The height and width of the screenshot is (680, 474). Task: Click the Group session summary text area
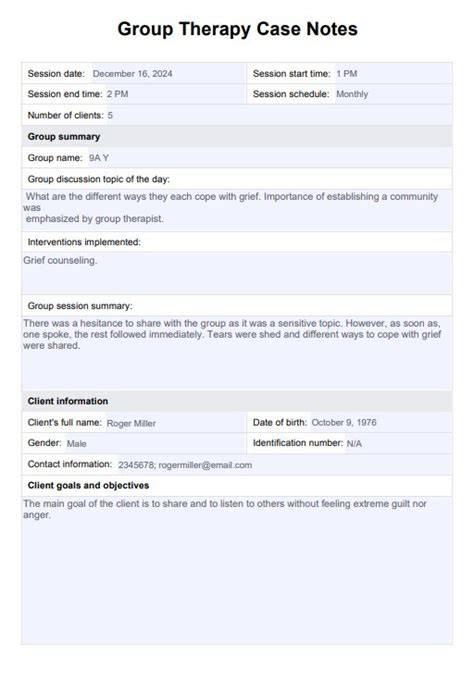[x=237, y=353]
